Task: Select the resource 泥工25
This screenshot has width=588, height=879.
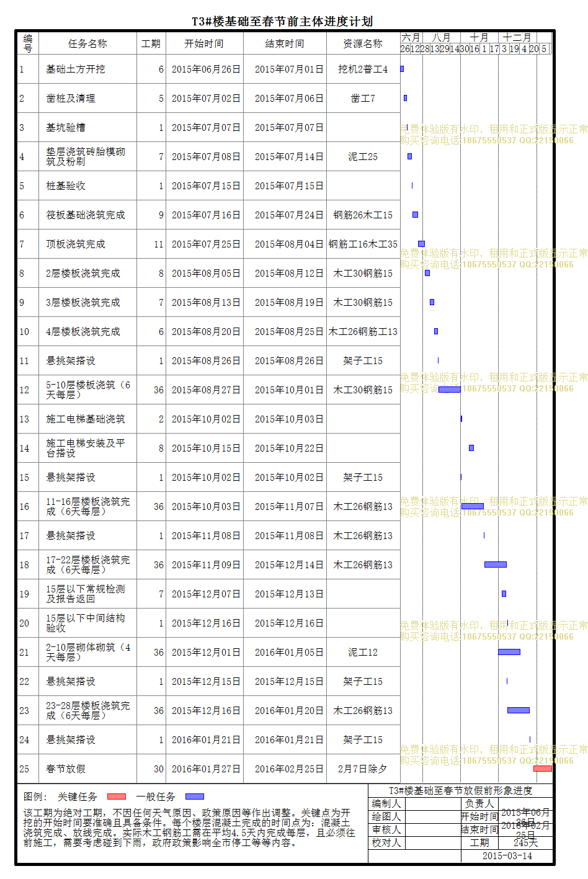Action: click(363, 157)
